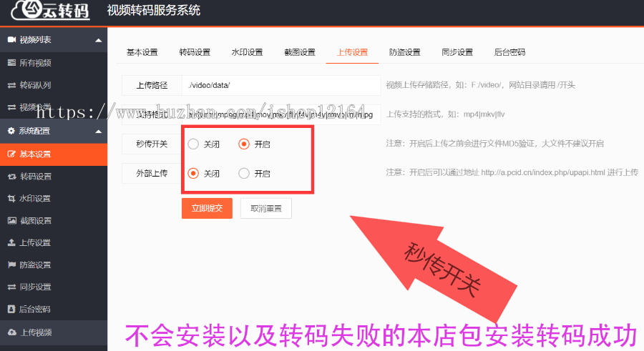644x351 pixels.
Task: Click the flag icon for 防盗设置 in sidebar
Action: pos(11,265)
